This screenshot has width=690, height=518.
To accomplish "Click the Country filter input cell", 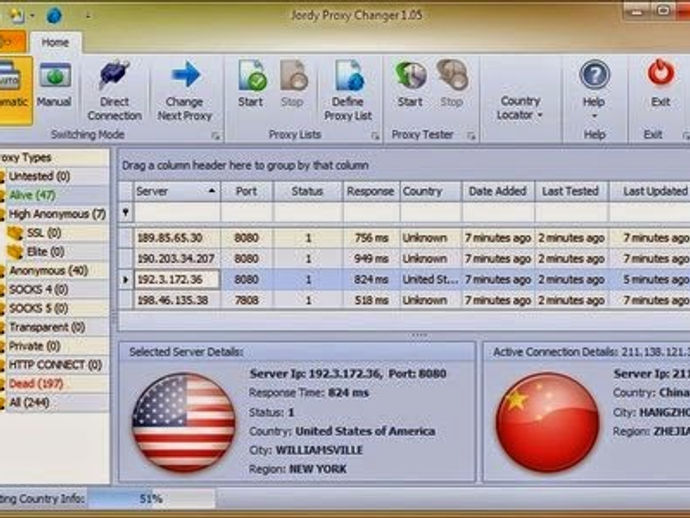I will 431,213.
